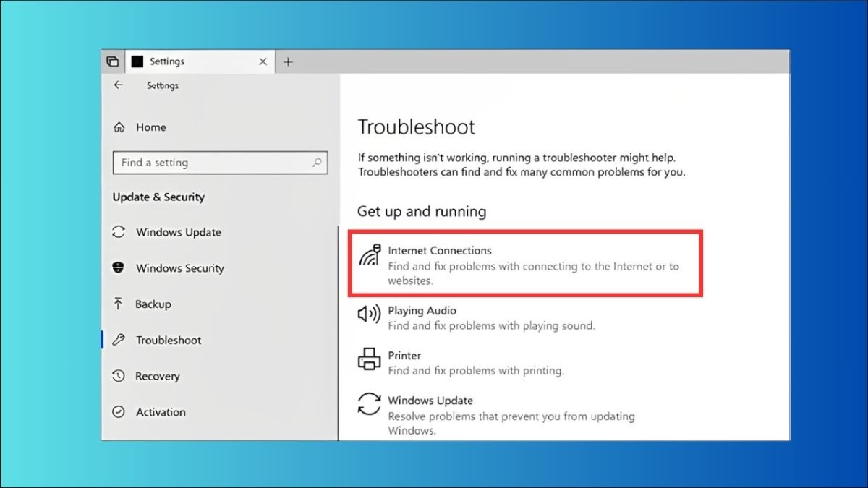Click the Internet Connections troubleshooter icon
Viewport: 868px width, 488px height.
[370, 256]
